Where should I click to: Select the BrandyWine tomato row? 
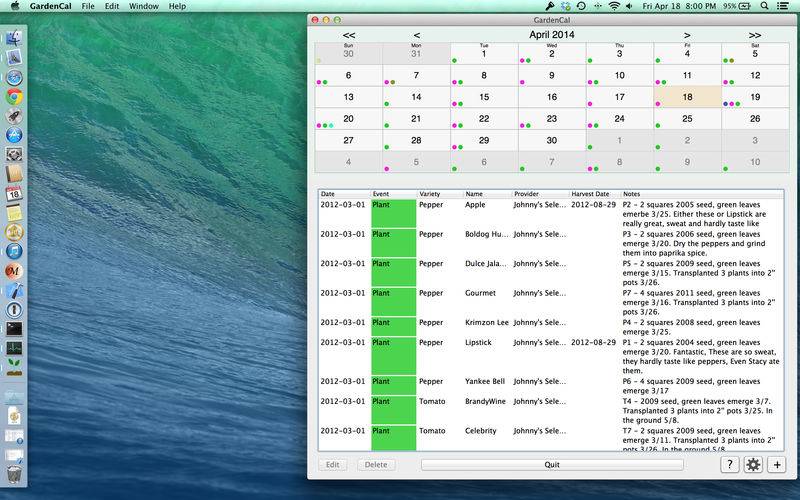click(551, 410)
